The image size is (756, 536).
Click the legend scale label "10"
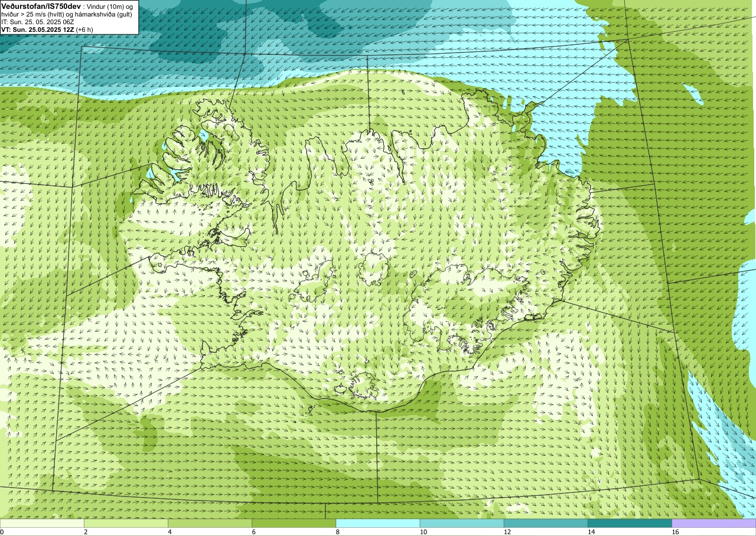[x=423, y=532]
